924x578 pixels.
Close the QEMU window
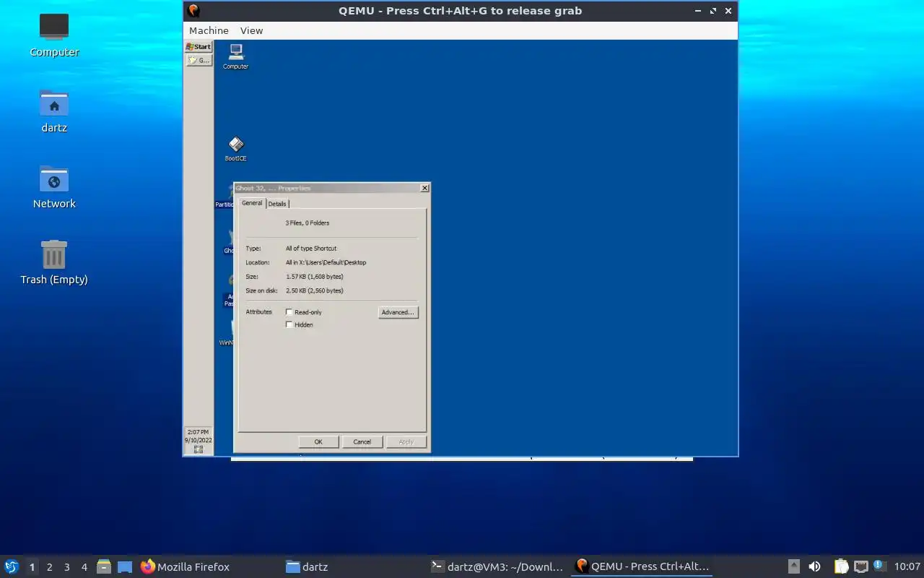[x=728, y=11]
